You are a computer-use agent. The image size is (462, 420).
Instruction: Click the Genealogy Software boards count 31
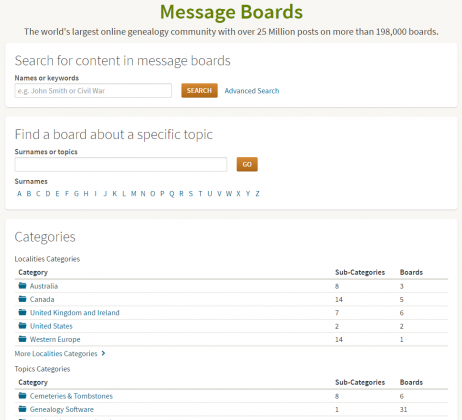pyautogui.click(x=403, y=409)
